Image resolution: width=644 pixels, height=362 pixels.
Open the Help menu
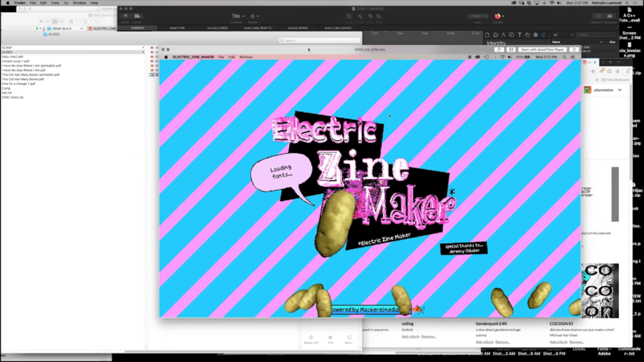(x=94, y=3)
